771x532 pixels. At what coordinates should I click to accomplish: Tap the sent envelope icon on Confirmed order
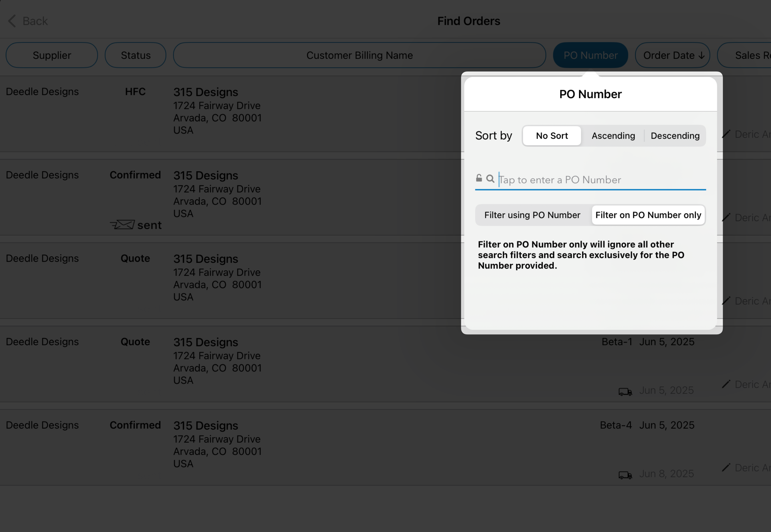click(x=122, y=225)
